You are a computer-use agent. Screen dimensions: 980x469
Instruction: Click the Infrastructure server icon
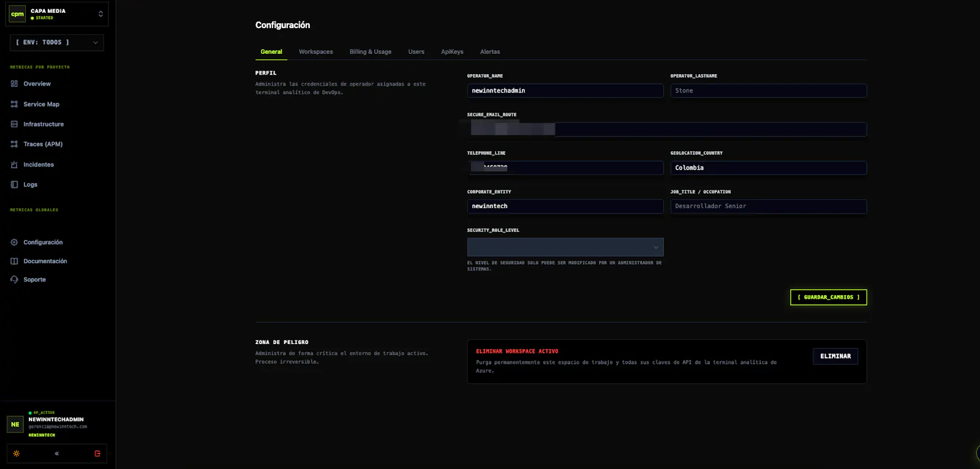pyautogui.click(x=14, y=124)
